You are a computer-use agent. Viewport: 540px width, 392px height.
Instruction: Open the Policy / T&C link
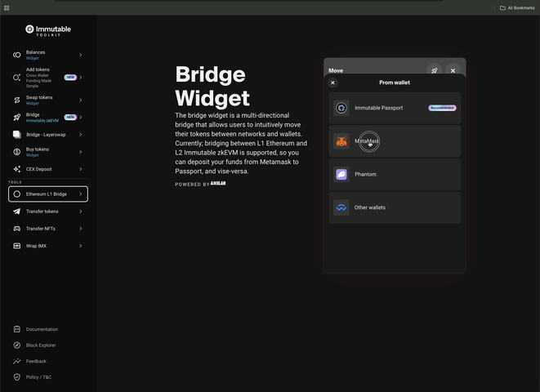click(x=39, y=376)
